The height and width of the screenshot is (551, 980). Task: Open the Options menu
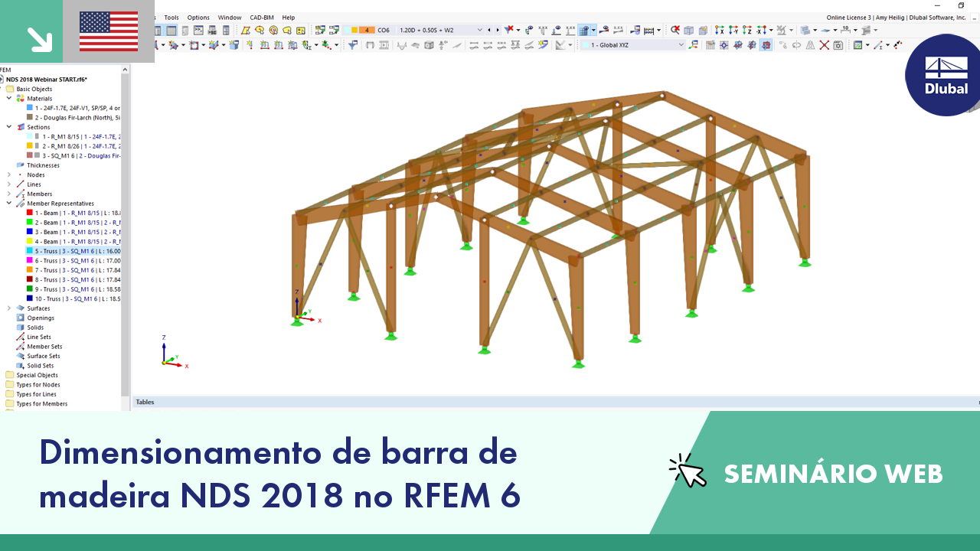(198, 17)
